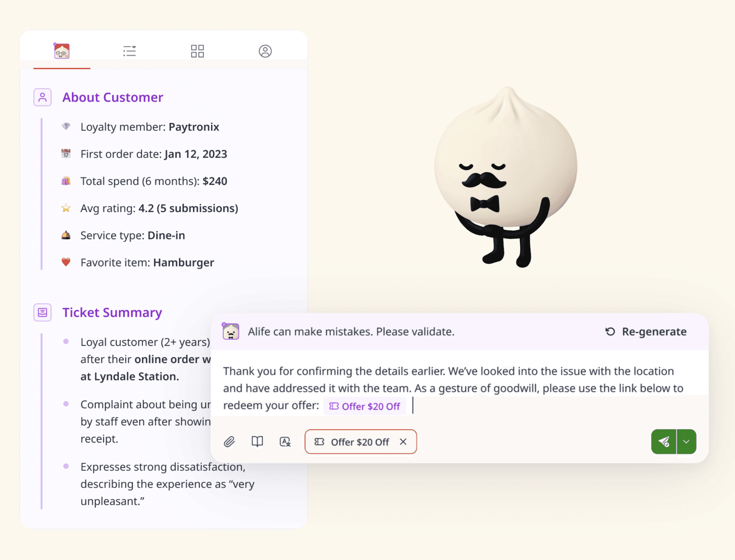735x560 pixels.
Task: Open the user profile icon
Action: coord(265,51)
